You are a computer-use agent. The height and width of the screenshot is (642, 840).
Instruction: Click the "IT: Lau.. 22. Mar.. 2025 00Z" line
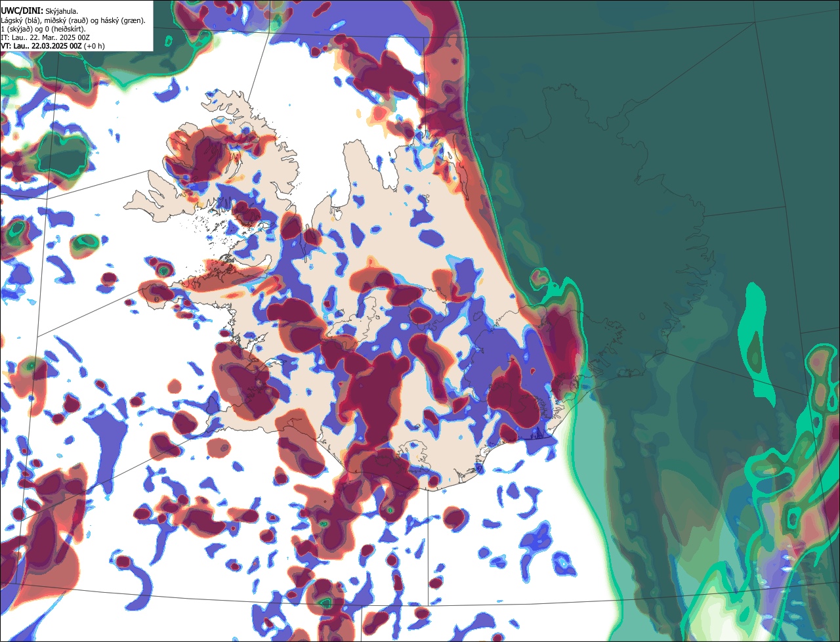(x=45, y=37)
